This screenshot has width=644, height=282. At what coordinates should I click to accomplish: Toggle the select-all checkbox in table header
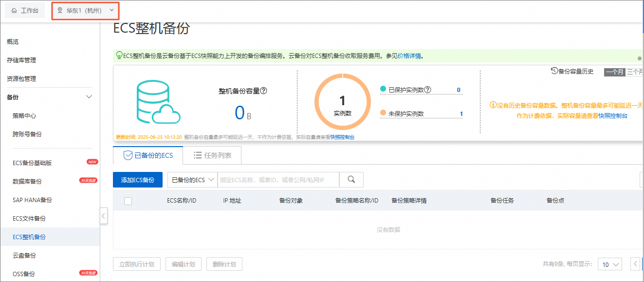click(x=128, y=201)
